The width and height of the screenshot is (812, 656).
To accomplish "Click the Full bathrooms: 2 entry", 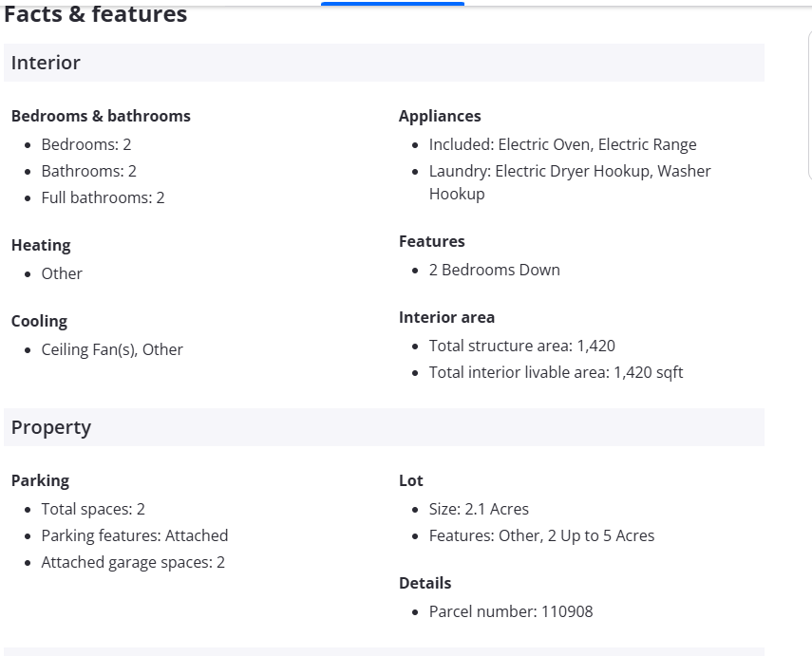I will pyautogui.click(x=103, y=197).
